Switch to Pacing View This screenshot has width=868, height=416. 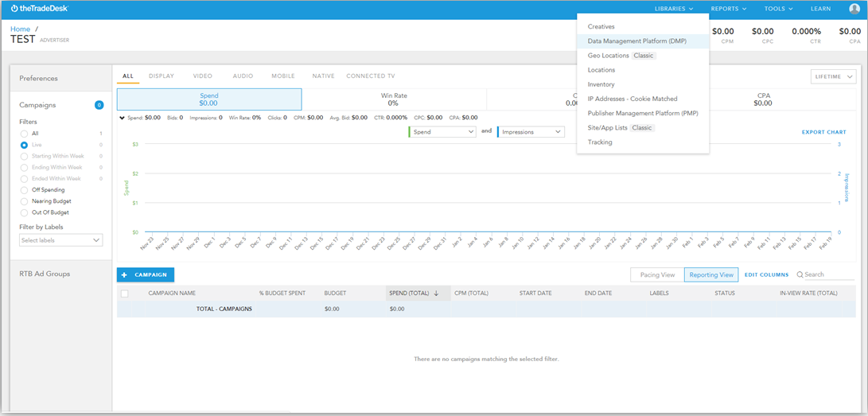[657, 275]
